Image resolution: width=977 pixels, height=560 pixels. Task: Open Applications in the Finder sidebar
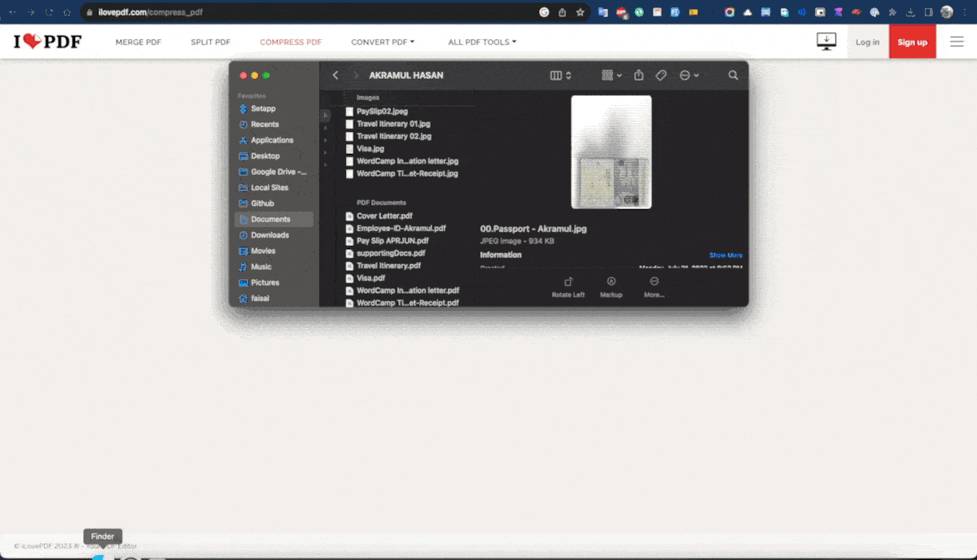[x=274, y=140]
